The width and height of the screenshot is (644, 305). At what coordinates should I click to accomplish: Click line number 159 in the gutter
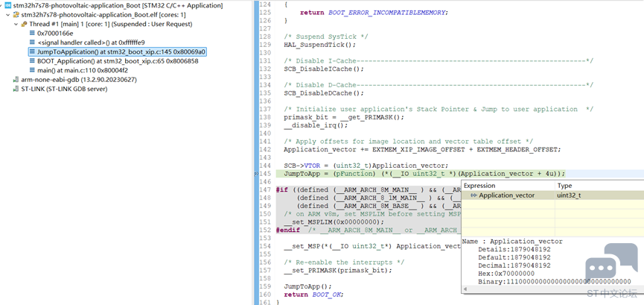point(266,286)
